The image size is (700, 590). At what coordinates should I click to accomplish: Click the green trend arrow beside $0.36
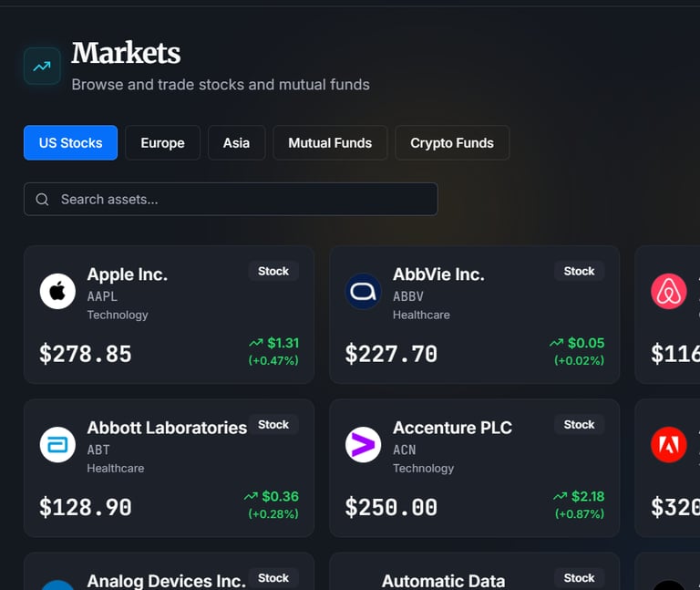pyautogui.click(x=251, y=496)
